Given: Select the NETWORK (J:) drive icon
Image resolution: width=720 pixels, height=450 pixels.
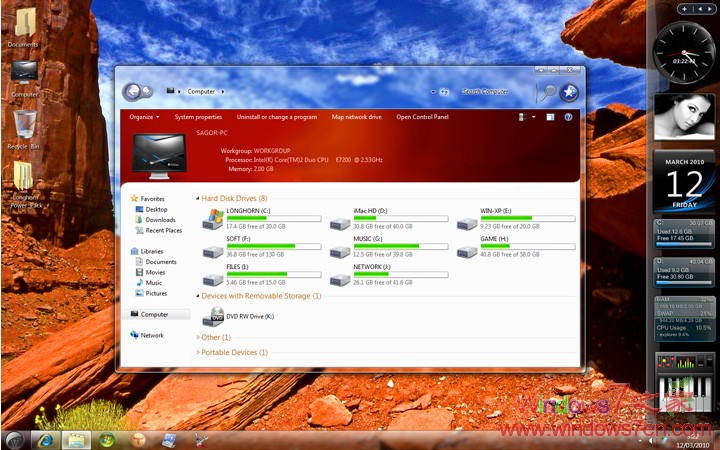Looking at the screenshot, I should [x=340, y=280].
